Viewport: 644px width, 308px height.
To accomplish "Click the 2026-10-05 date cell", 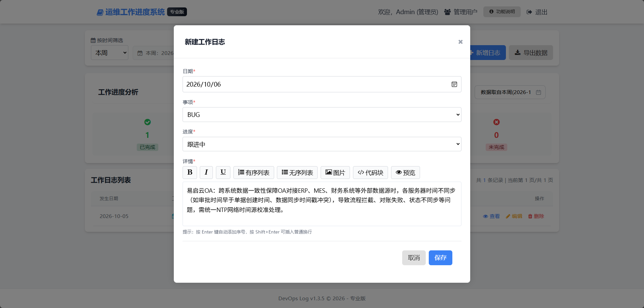I will click(x=114, y=216).
